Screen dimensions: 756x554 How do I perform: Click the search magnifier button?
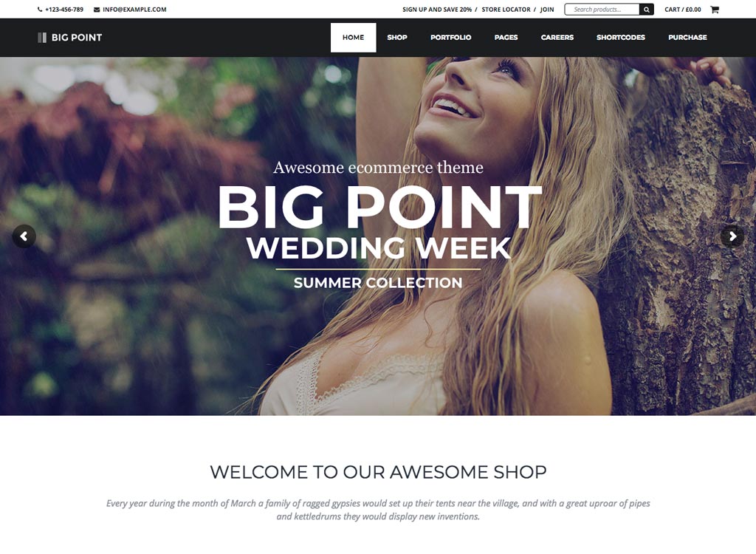tap(647, 9)
